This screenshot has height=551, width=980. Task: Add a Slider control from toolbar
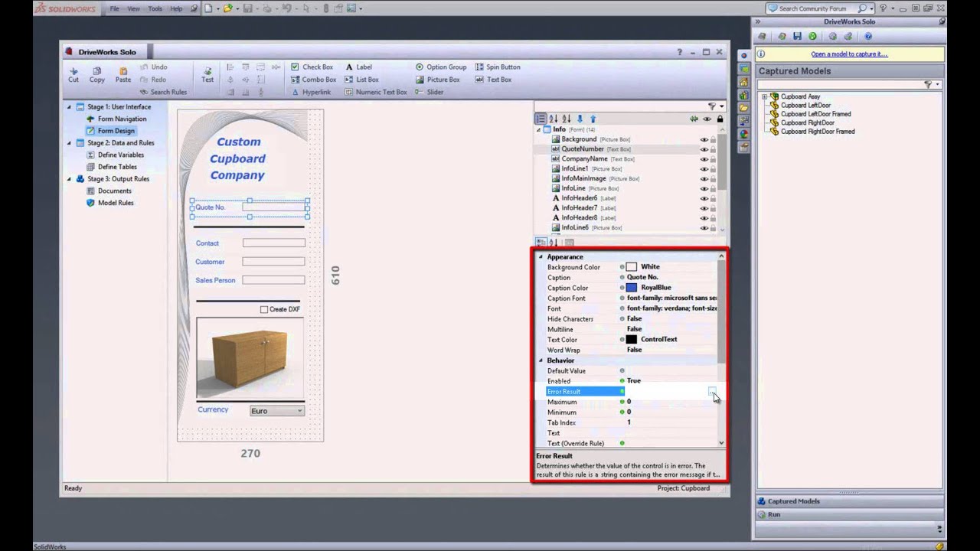[430, 92]
